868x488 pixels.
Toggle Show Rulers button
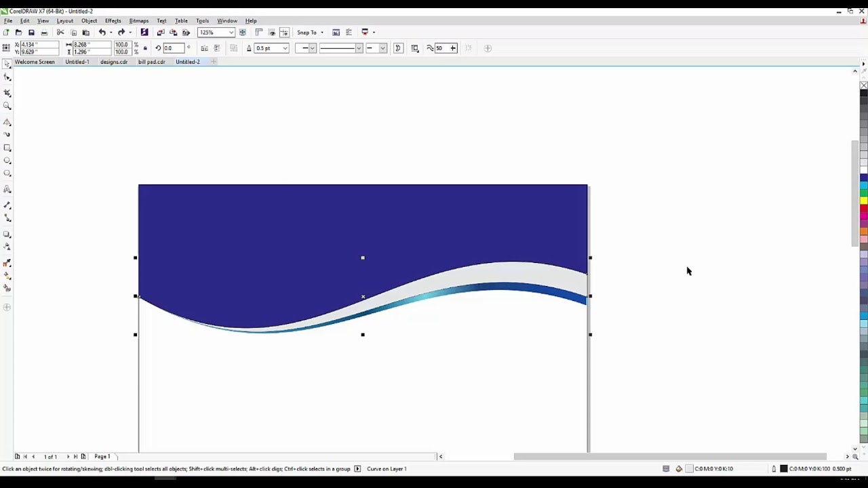259,33
